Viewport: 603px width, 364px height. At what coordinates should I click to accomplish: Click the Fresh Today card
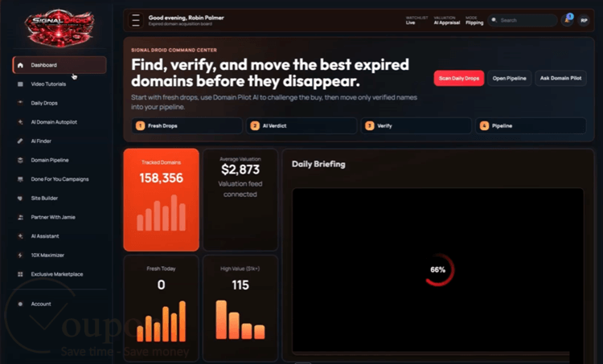click(161, 309)
